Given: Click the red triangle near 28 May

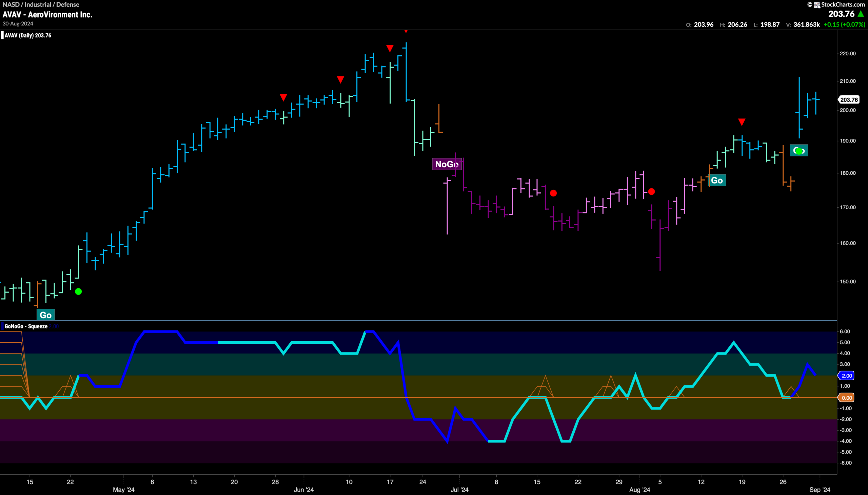Looking at the screenshot, I should click(283, 98).
